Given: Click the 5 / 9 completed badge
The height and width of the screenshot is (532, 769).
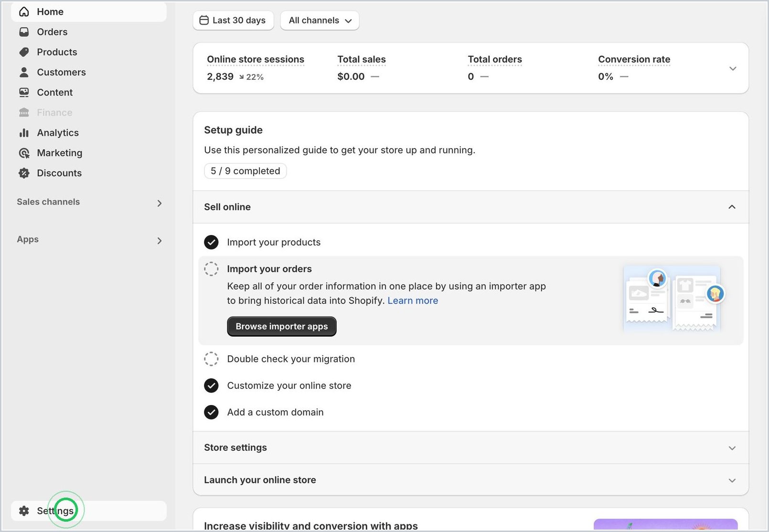Looking at the screenshot, I should coord(246,171).
